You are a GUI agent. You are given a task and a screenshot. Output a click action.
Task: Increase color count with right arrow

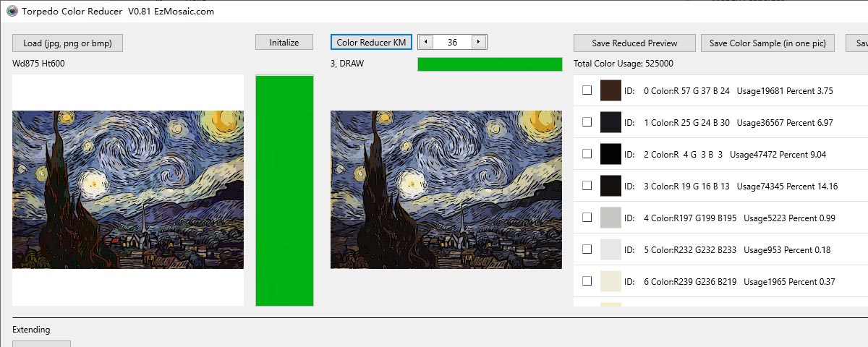tap(479, 42)
